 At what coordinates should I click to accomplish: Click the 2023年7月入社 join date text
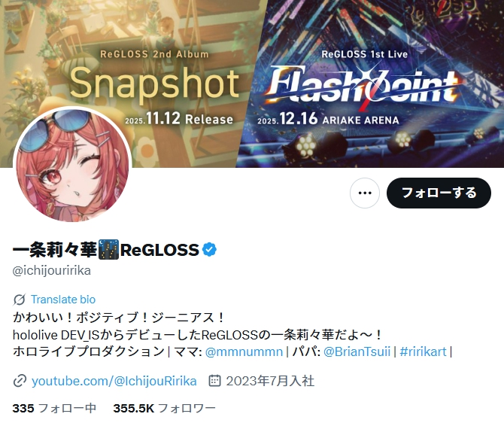270,381
